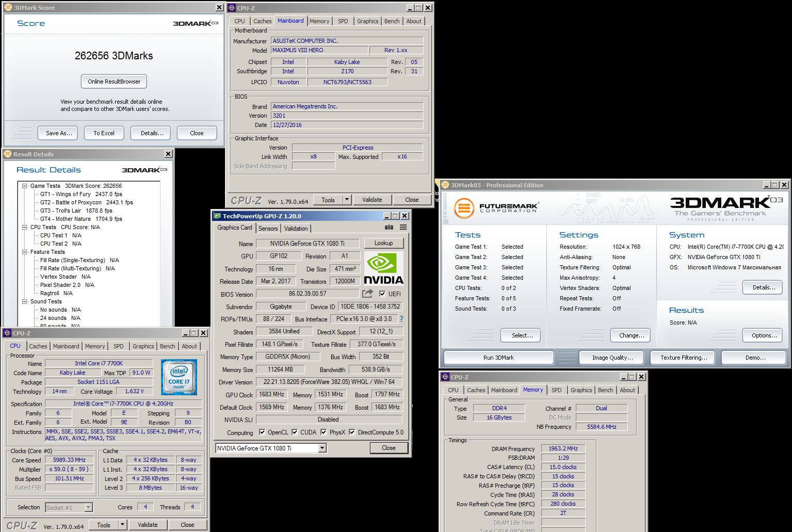The image size is (792, 532).
Task: Click the To Excel button
Action: [104, 133]
